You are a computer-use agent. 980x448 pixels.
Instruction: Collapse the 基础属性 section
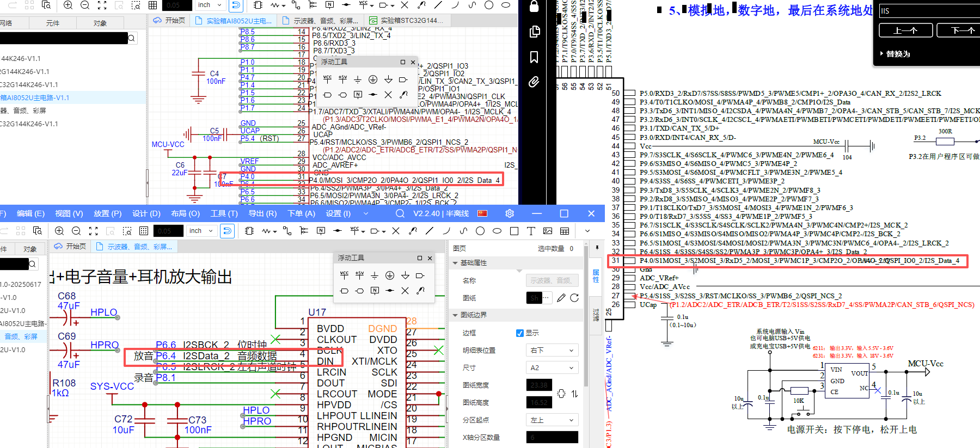[x=455, y=263]
